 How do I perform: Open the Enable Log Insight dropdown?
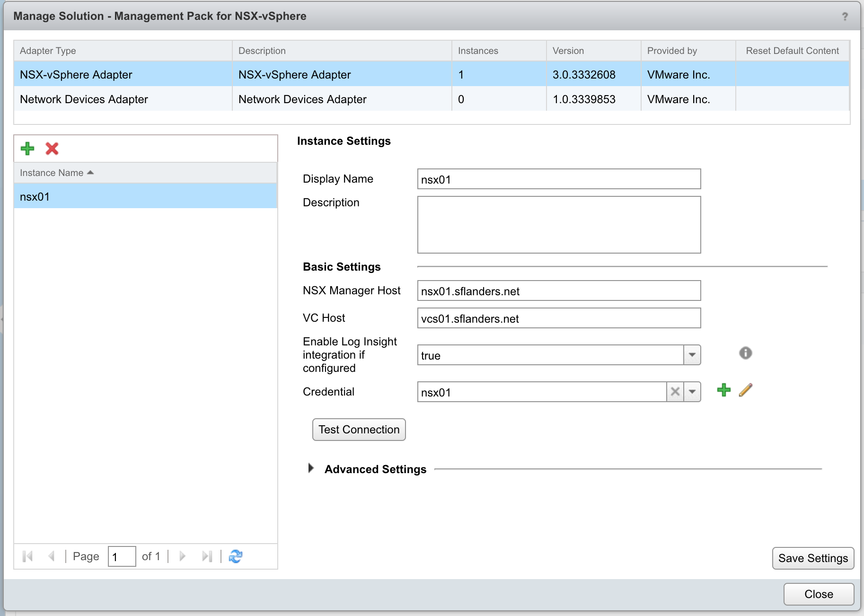pos(692,355)
